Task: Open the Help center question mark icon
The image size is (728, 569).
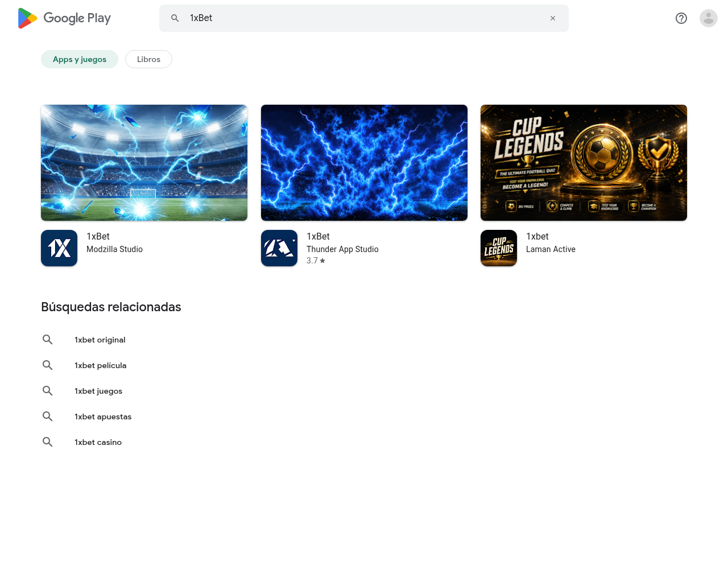Action: (681, 18)
